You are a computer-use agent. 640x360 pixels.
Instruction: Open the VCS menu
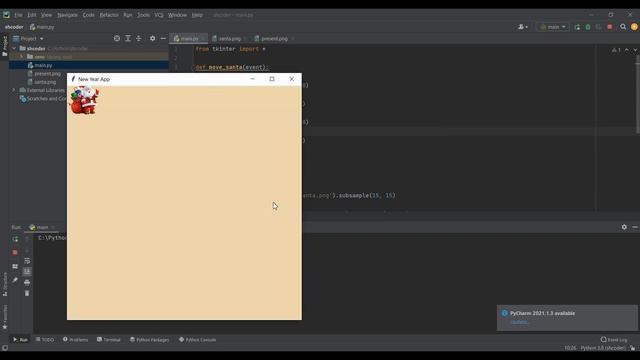159,15
